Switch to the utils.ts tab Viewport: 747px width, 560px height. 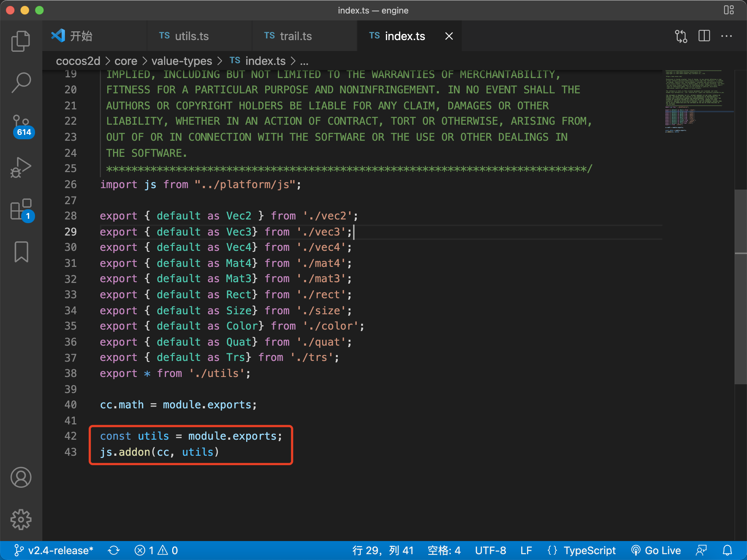click(191, 36)
